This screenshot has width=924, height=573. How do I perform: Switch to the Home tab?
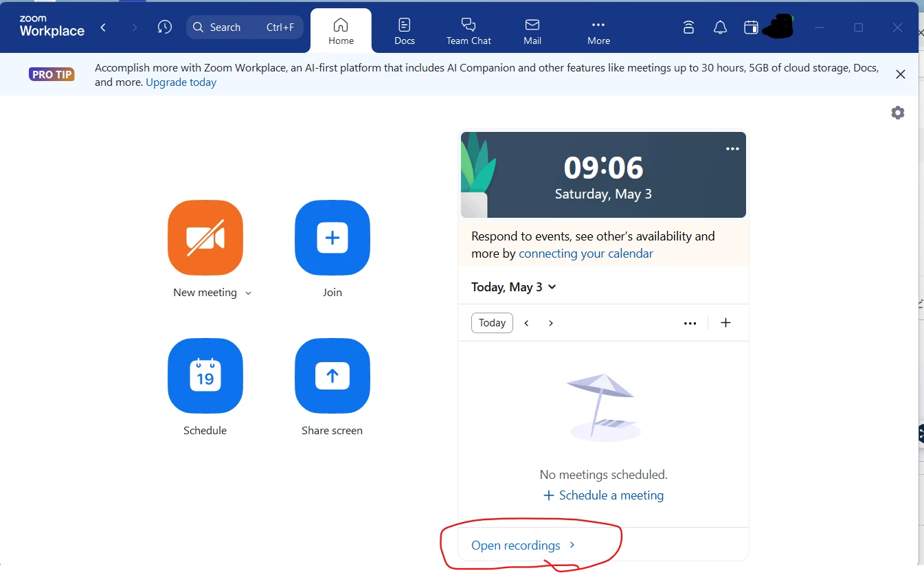341,31
